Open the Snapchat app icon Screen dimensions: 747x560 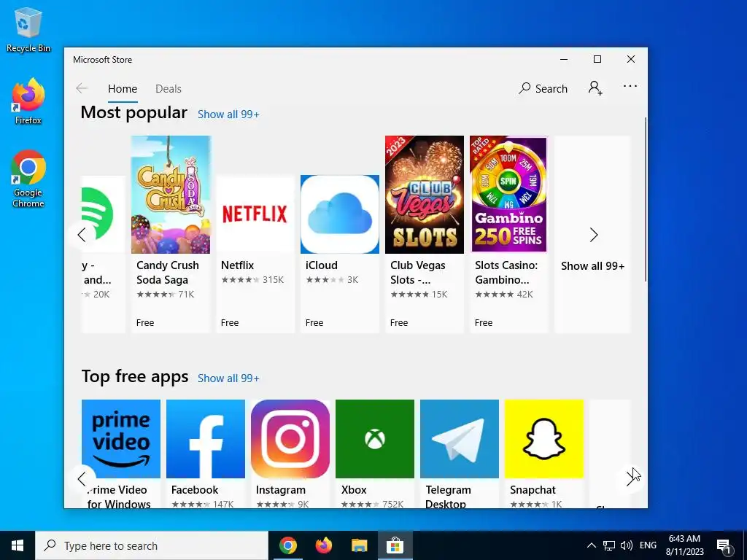(x=544, y=438)
